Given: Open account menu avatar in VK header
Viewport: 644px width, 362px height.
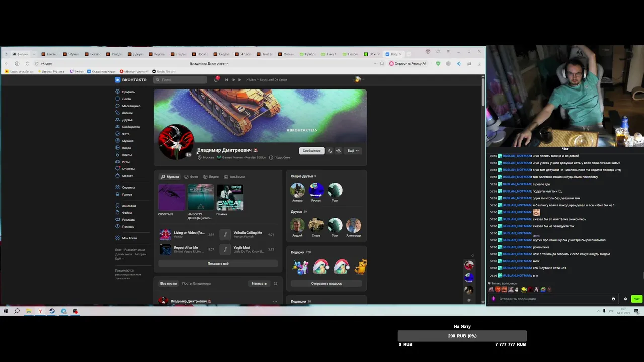Looking at the screenshot, I should tap(358, 79).
